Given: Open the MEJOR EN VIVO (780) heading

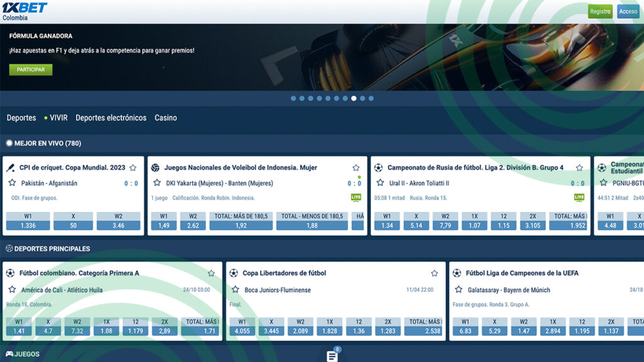Looking at the screenshot, I should 48,143.
